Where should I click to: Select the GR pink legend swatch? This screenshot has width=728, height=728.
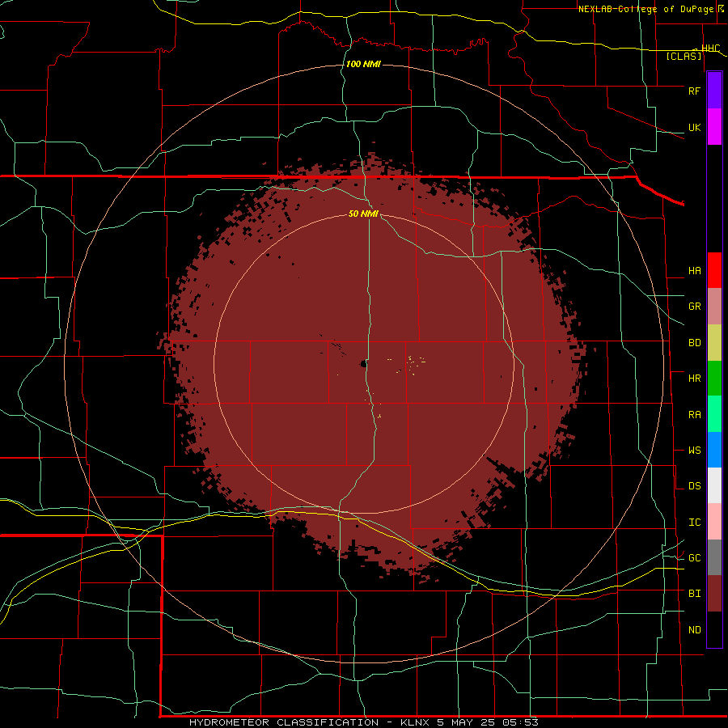tap(714, 307)
